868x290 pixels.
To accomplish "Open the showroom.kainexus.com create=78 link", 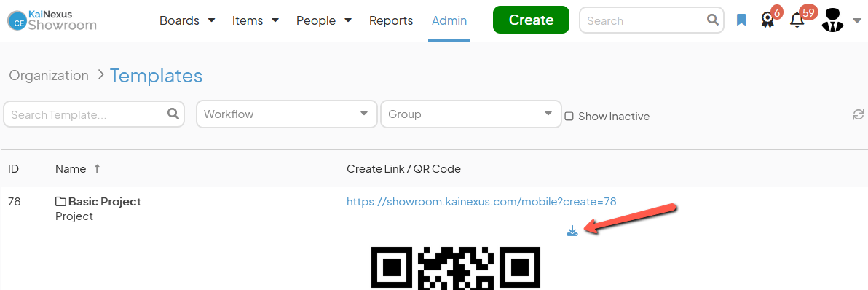I will pyautogui.click(x=481, y=202).
